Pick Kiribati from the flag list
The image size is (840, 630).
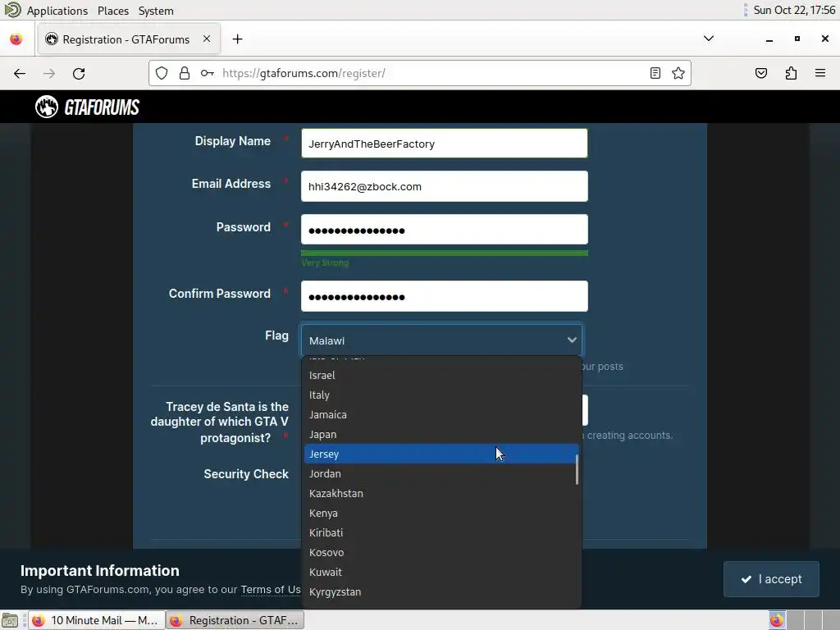point(441,533)
